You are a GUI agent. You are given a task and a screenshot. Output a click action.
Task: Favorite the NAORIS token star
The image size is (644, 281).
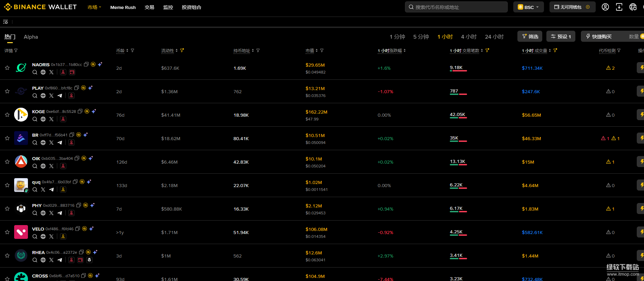[7, 68]
